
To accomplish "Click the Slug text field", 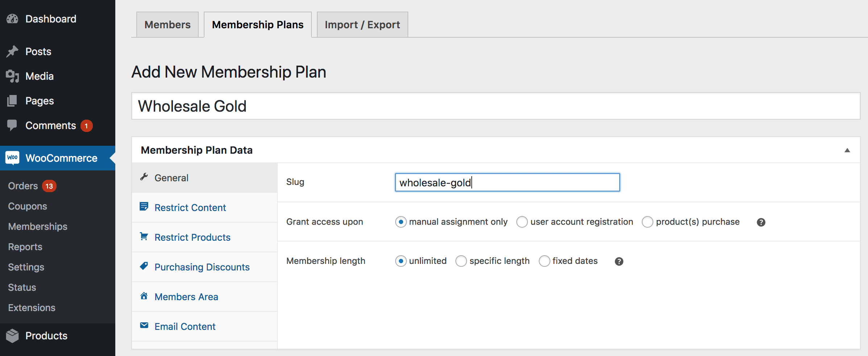I will tap(507, 182).
